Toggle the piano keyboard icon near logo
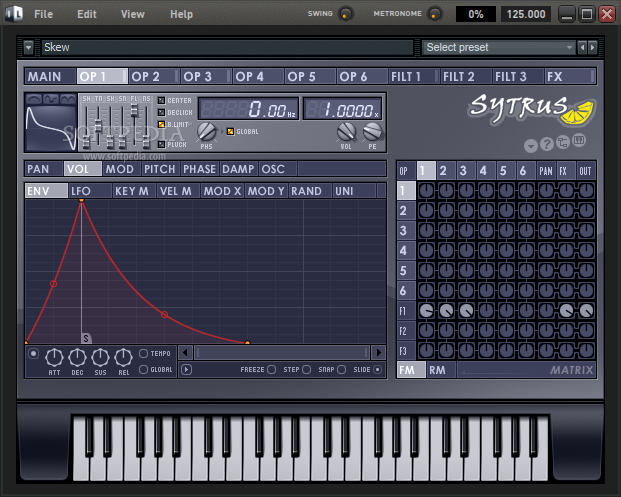The image size is (621, 497). click(579, 140)
